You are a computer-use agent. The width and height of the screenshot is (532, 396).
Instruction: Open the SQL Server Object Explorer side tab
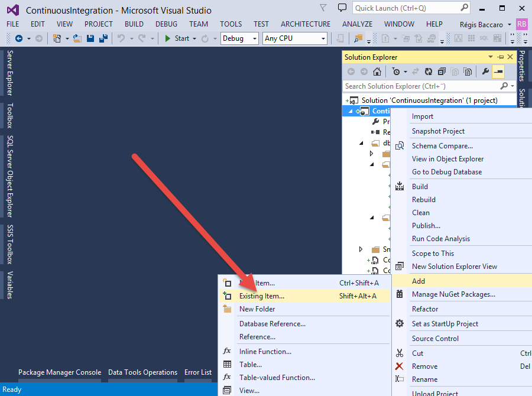pos(10,177)
